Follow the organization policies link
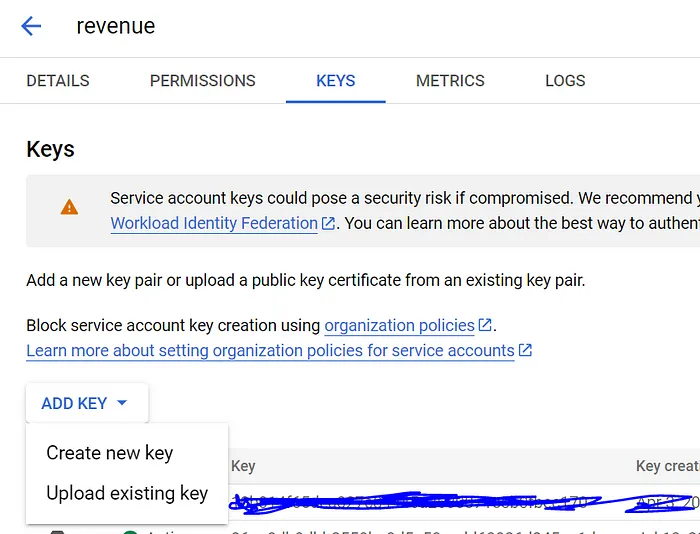Screen dimensions: 700x534 [x=399, y=325]
